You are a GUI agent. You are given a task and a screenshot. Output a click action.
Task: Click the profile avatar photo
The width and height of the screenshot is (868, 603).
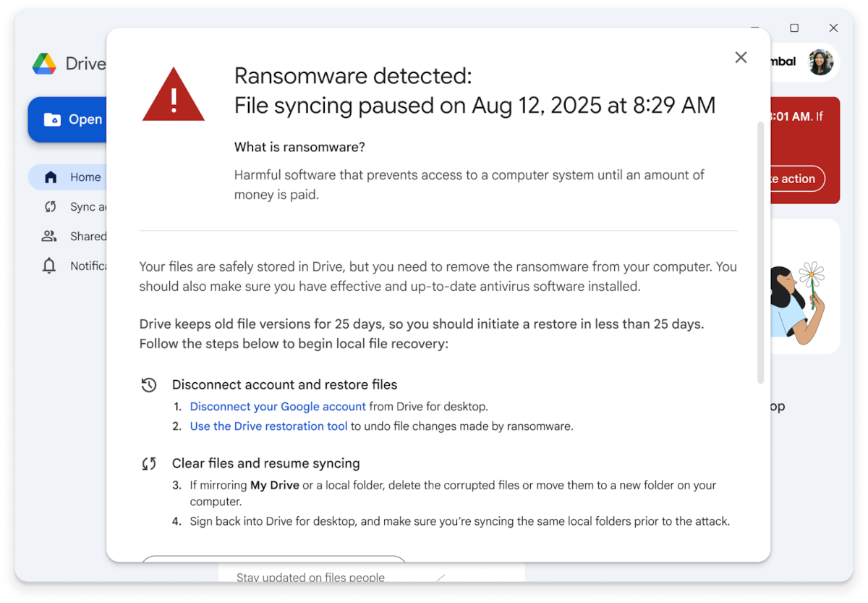(x=820, y=62)
